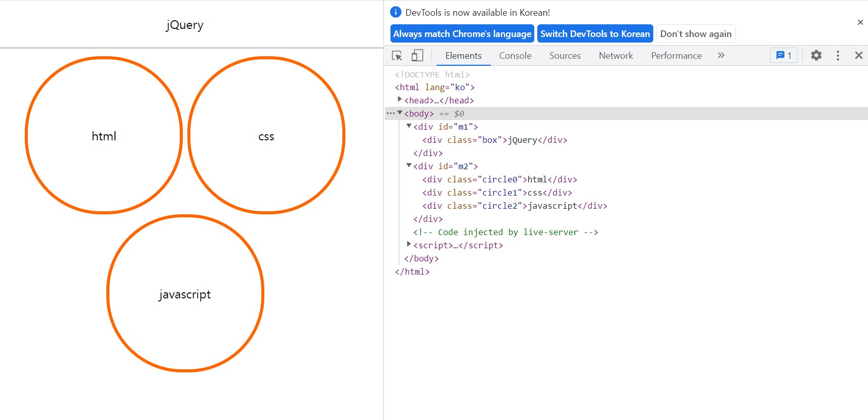Activate the inspect element picker icon
This screenshot has height=420, width=868.
click(397, 56)
